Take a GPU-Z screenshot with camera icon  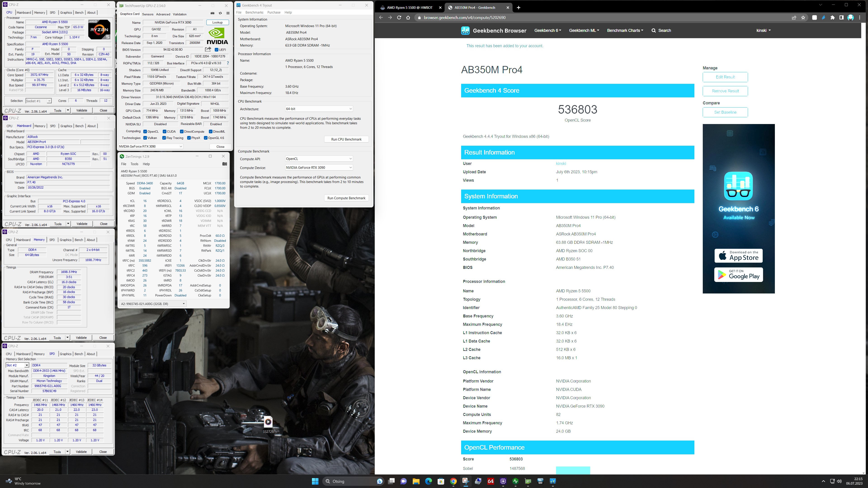(212, 13)
